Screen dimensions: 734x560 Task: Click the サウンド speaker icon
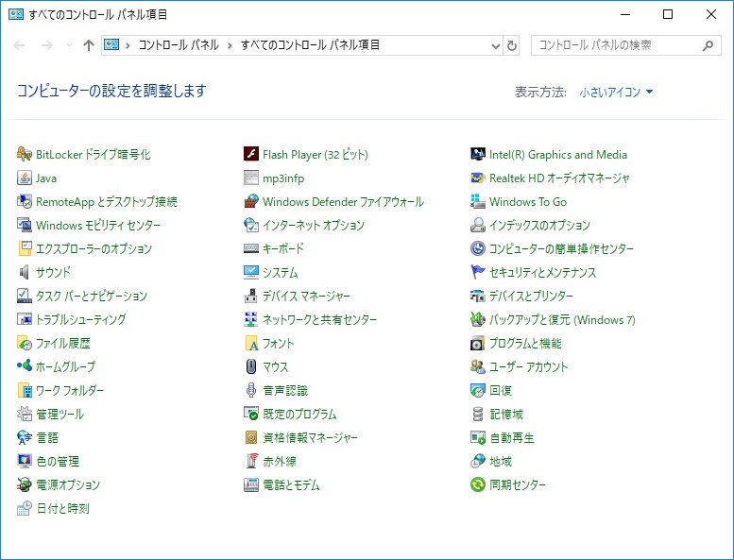(x=25, y=273)
